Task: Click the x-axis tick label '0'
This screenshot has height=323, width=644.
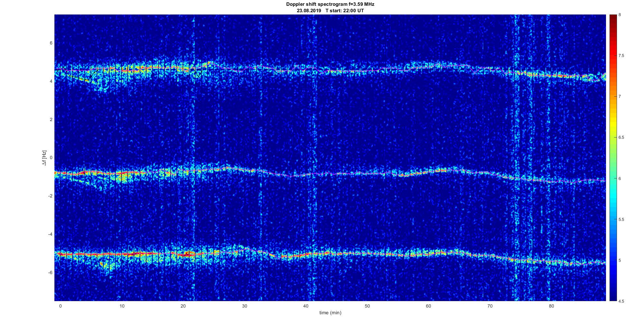Action: [x=60, y=306]
